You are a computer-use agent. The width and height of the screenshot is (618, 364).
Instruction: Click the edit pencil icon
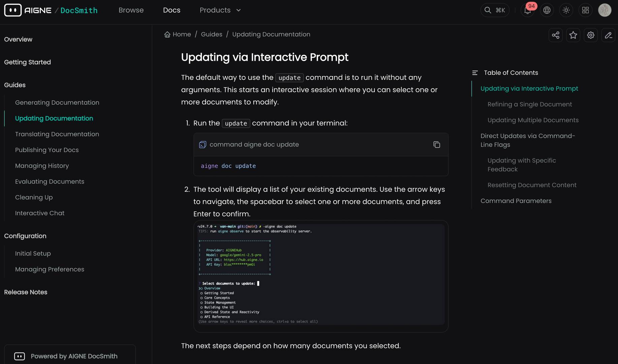click(x=608, y=35)
